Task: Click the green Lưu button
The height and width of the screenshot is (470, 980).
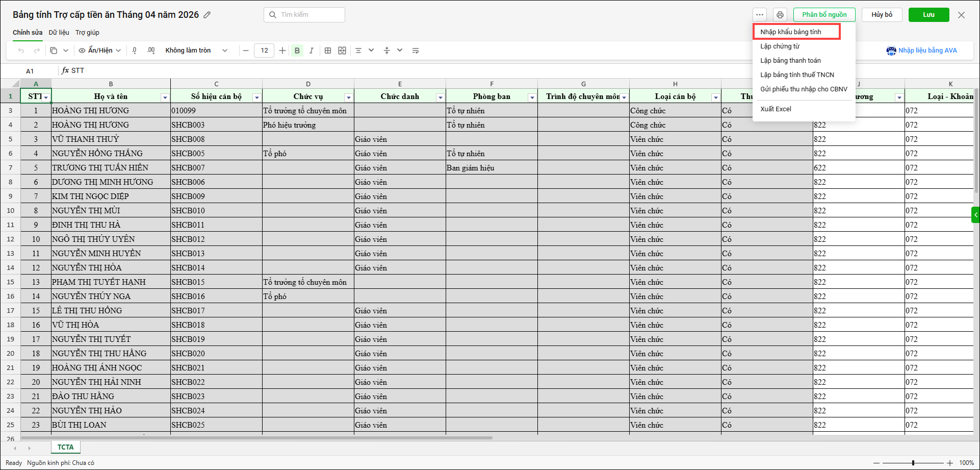Action: pos(929,15)
